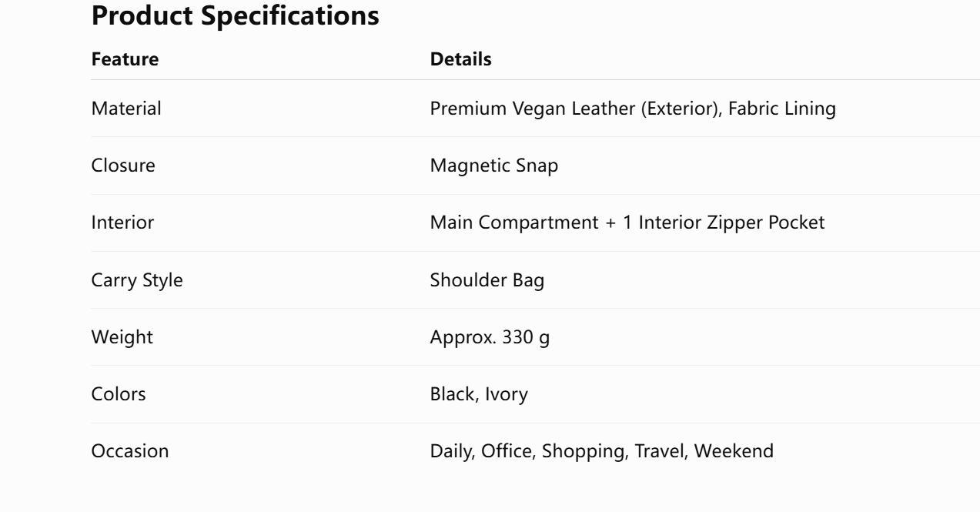Click the Occasion row label
Screen dimensions: 980x512
point(130,452)
